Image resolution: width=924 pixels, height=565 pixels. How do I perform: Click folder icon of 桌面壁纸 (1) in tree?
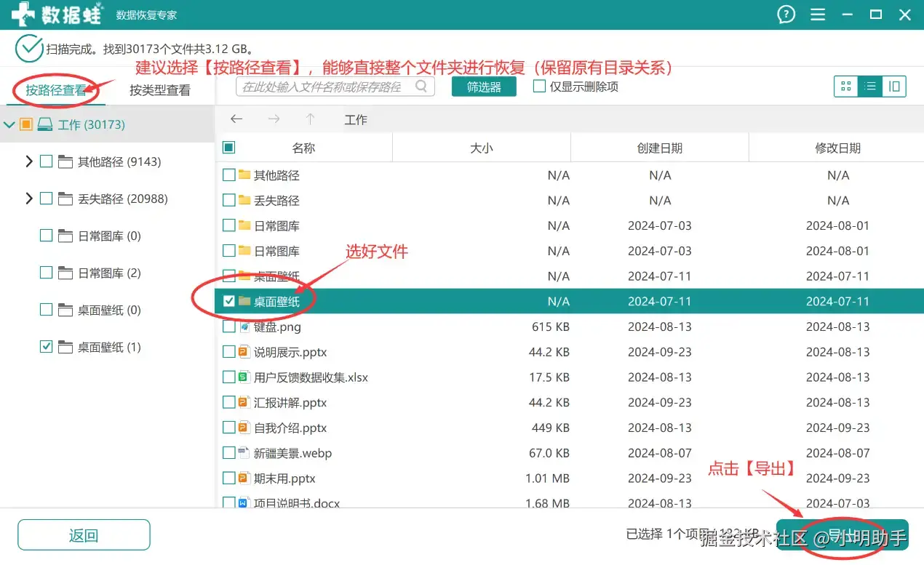tap(65, 347)
